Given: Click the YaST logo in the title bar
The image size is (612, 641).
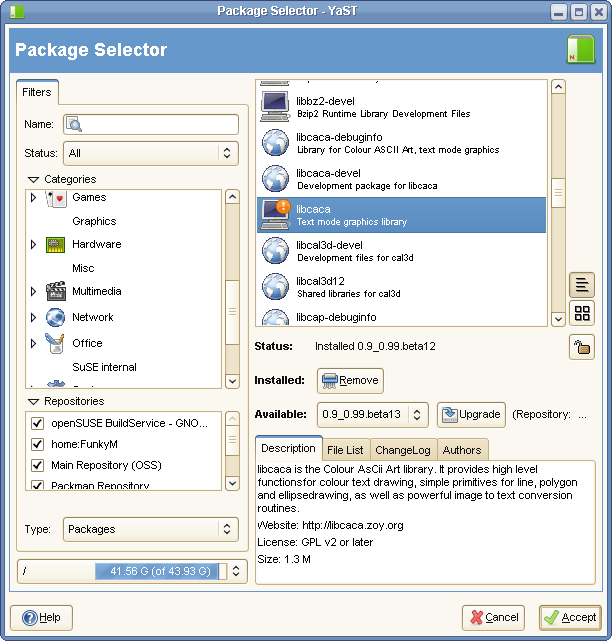Looking at the screenshot, I should pyautogui.click(x=17, y=11).
